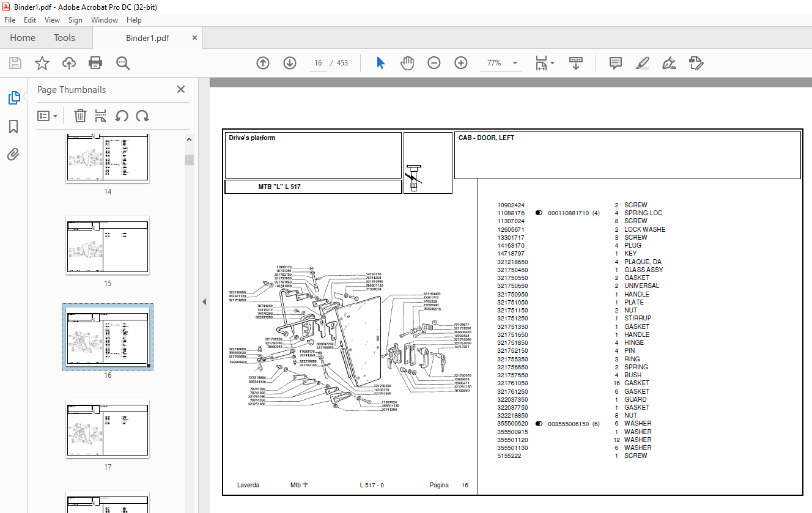The width and height of the screenshot is (812, 513).
Task: Collapse the navigation pane arrow
Action: pos(204,301)
